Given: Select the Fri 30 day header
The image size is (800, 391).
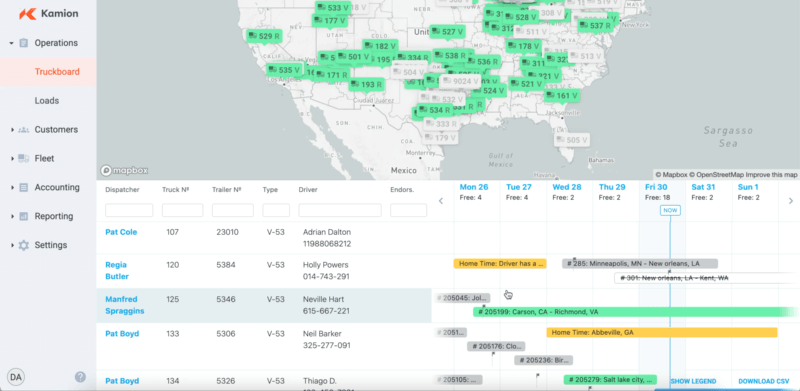Looking at the screenshot, I should tap(656, 187).
